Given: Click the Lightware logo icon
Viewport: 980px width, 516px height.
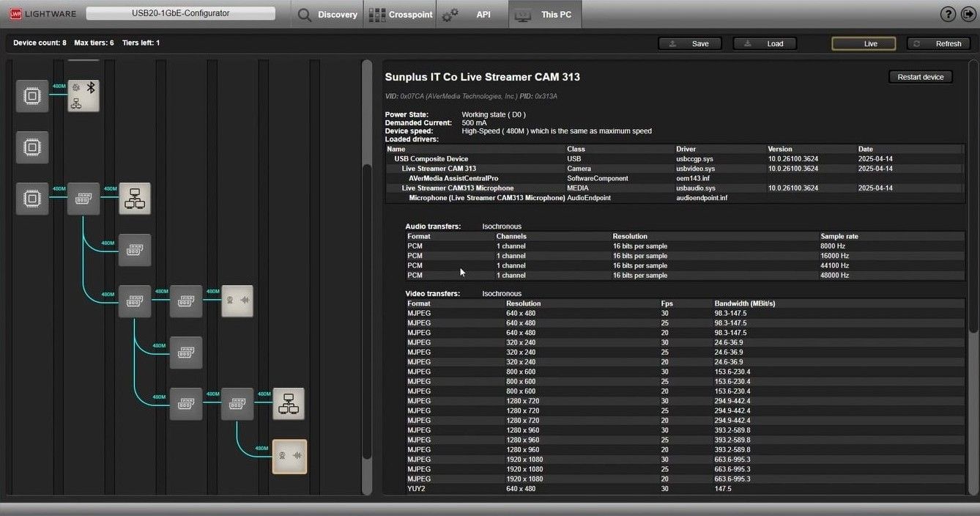Looking at the screenshot, I should click(14, 14).
